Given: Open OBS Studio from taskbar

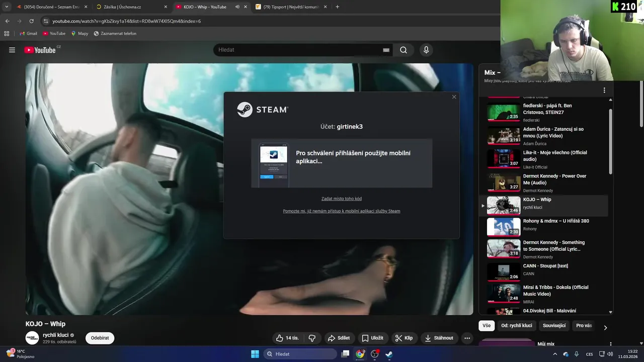Looking at the screenshot, I should click(x=374, y=354).
